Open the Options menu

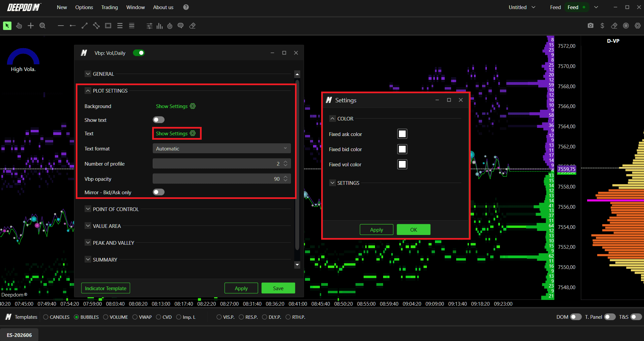pyautogui.click(x=84, y=7)
